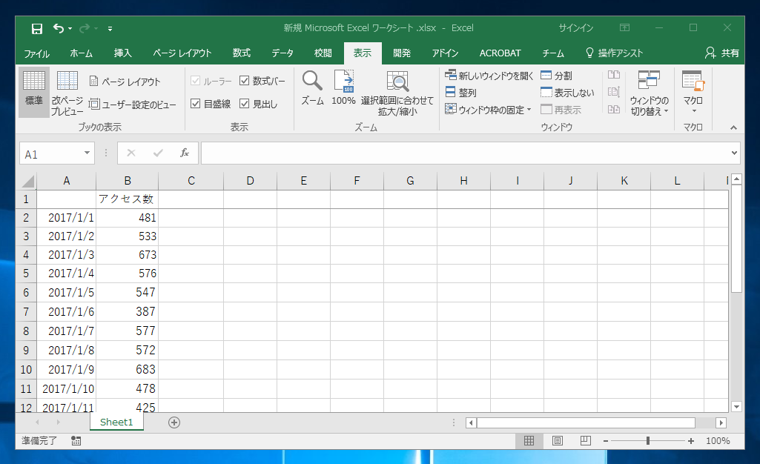Image resolution: width=760 pixels, height=464 pixels.
Task: Click the synchronous scrolling icon
Action: point(614,92)
